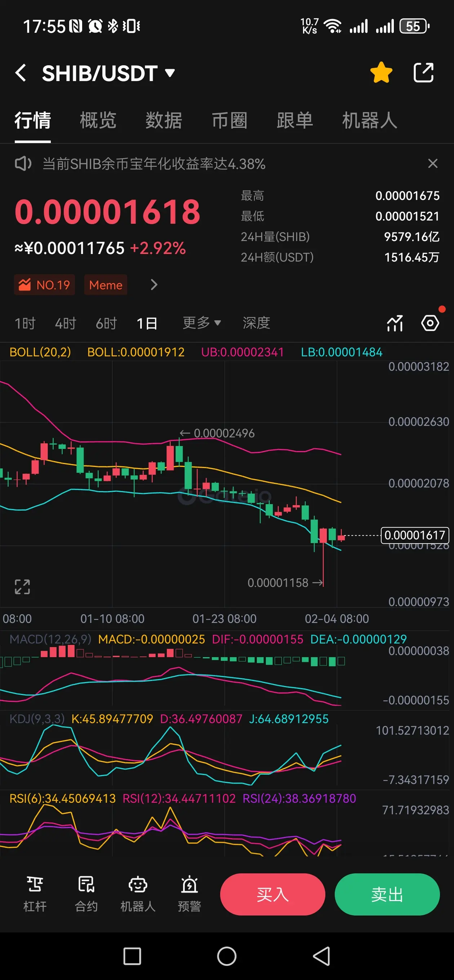Screen dimensions: 454x980
Task: Tap the NO.19 ranking tag
Action: [45, 285]
